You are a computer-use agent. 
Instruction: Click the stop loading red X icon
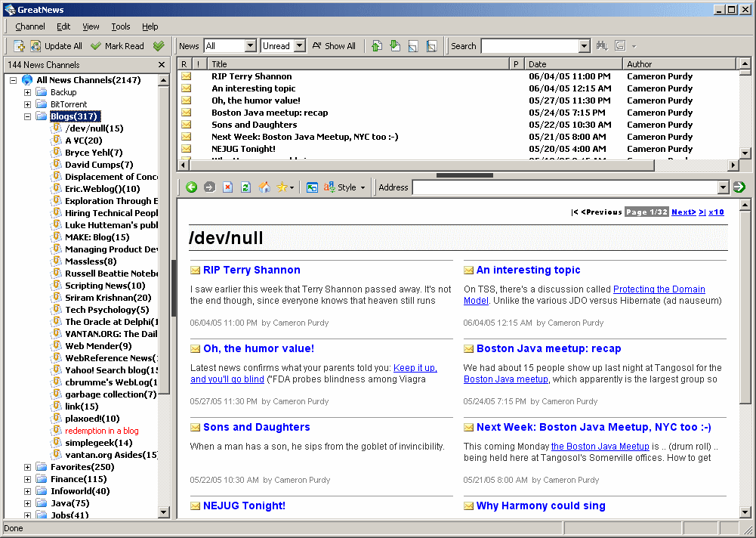(227, 187)
